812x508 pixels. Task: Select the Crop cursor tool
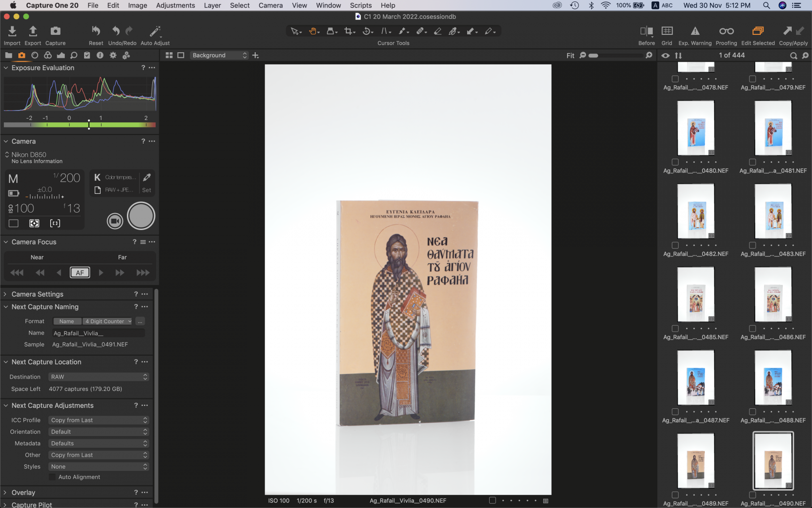(349, 31)
